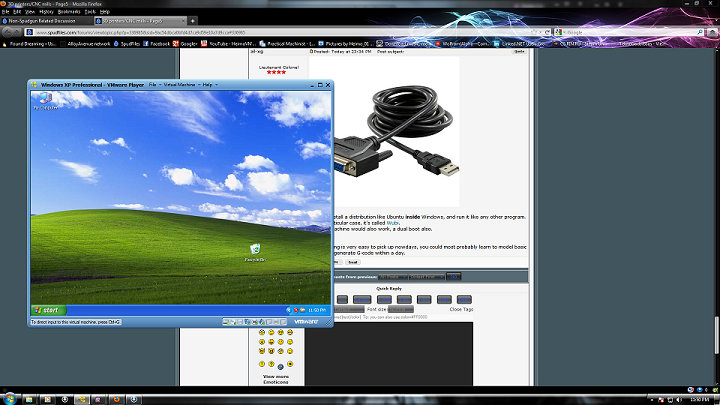Viewport: 720px width, 405px height.
Task: Click View more Emoticons link
Action: coord(275,379)
